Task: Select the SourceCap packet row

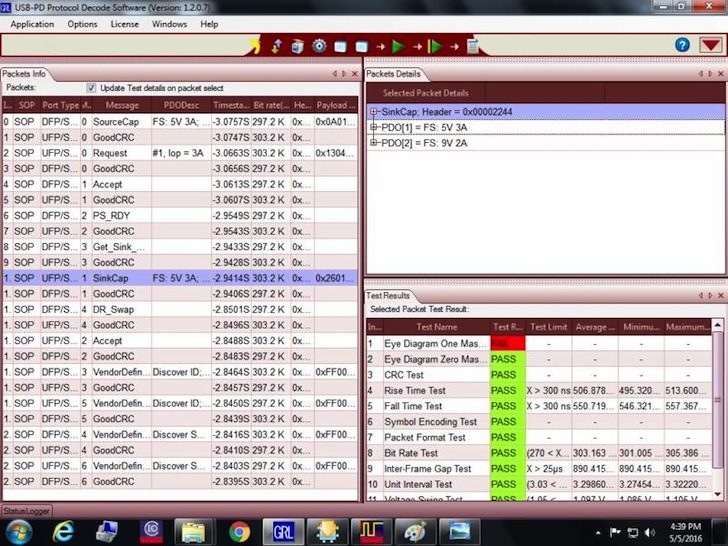Action: click(180, 122)
